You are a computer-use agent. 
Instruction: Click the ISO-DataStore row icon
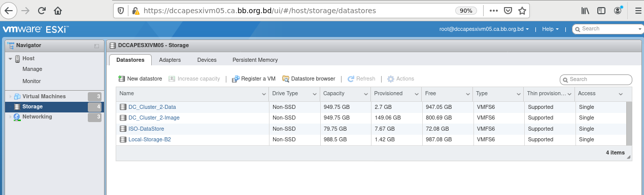click(123, 129)
